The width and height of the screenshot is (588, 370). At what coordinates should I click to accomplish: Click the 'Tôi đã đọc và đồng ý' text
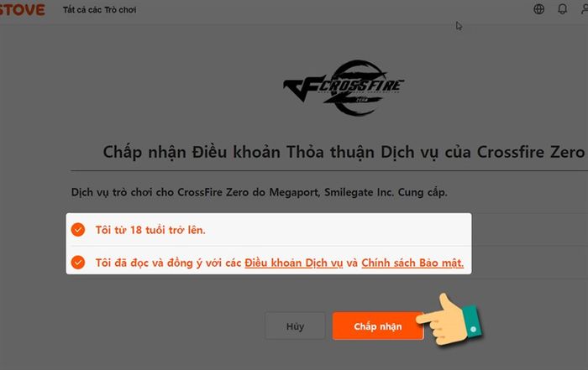point(149,263)
